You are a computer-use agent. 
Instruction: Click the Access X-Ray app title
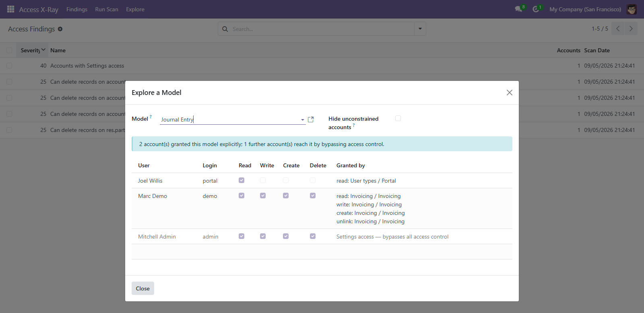pos(39,10)
